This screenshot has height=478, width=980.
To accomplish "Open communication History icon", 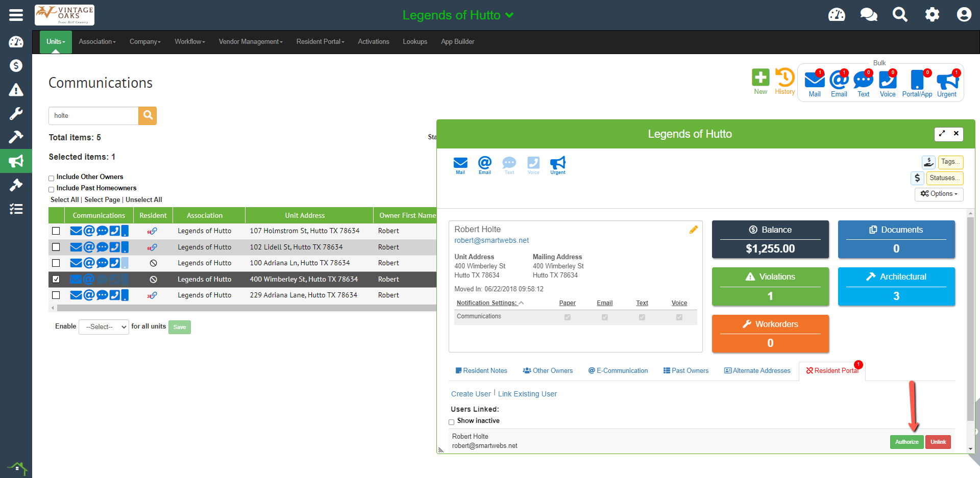I will click(785, 82).
